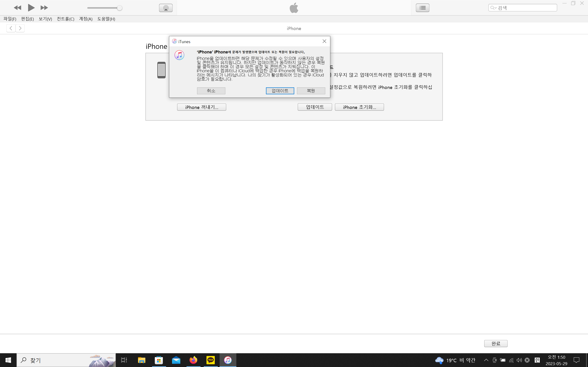Viewport: 588px width, 367px height.
Task: Open the 보기(V) menu
Action: (x=45, y=19)
